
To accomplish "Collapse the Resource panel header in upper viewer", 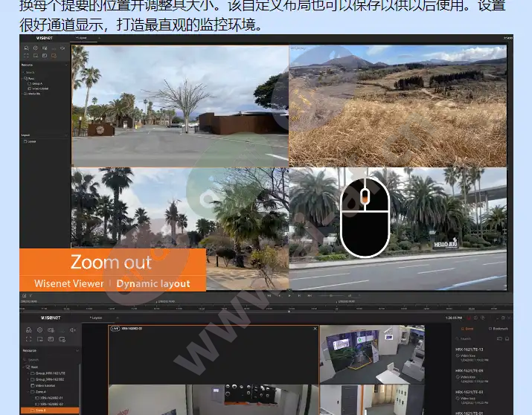I will pyautogui.click(x=66, y=65).
